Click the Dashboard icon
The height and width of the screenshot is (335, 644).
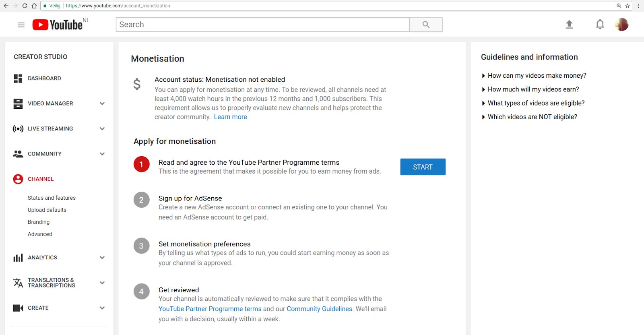[18, 79]
